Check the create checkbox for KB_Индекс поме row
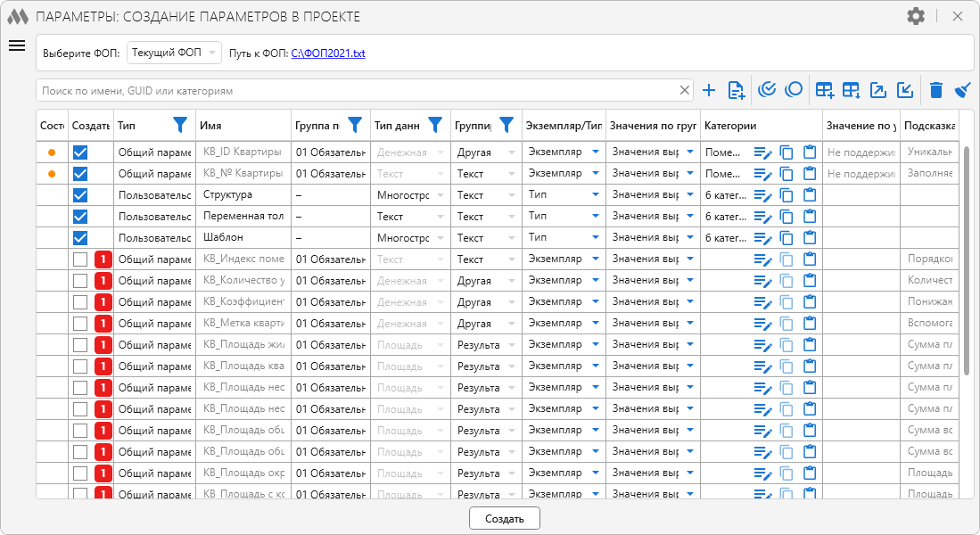980x535 pixels. tap(80, 259)
